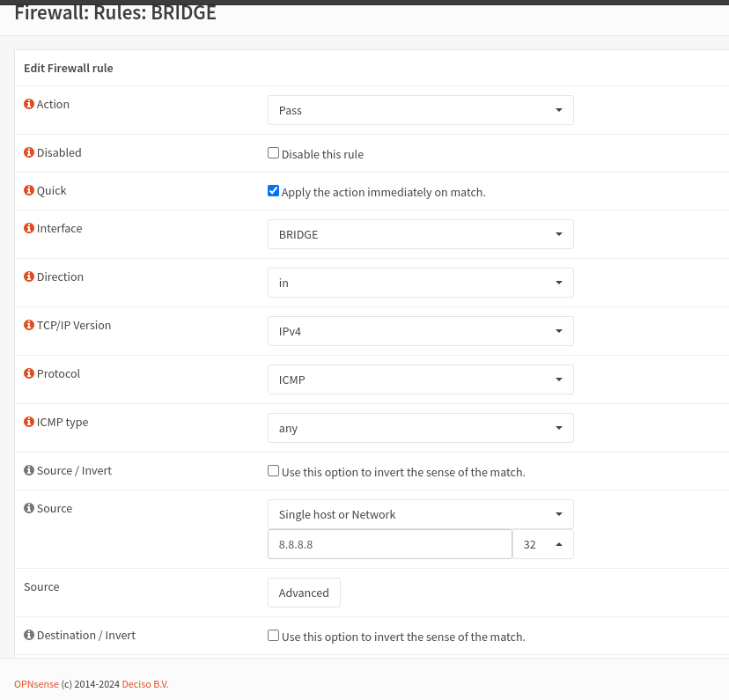This screenshot has width=729, height=700.
Task: Click the help icon next to Disabled
Action: [29, 152]
